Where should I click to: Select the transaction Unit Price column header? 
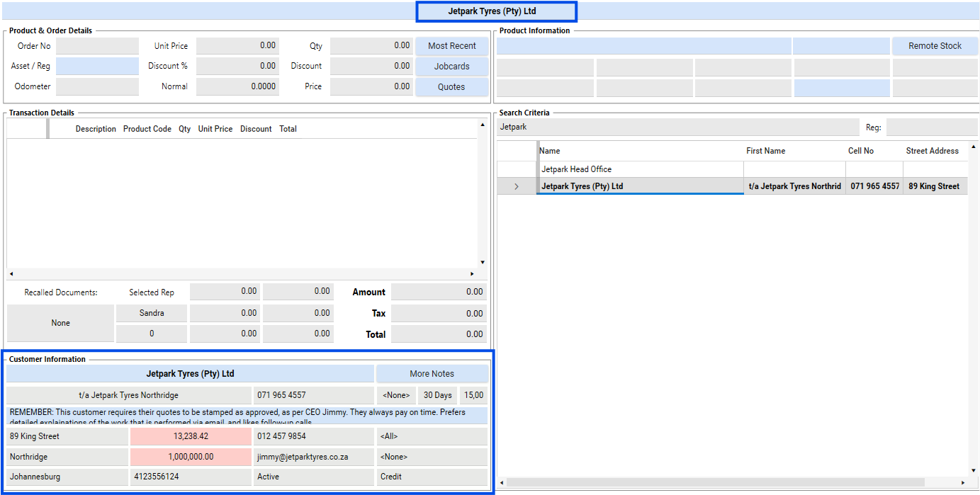pyautogui.click(x=215, y=129)
